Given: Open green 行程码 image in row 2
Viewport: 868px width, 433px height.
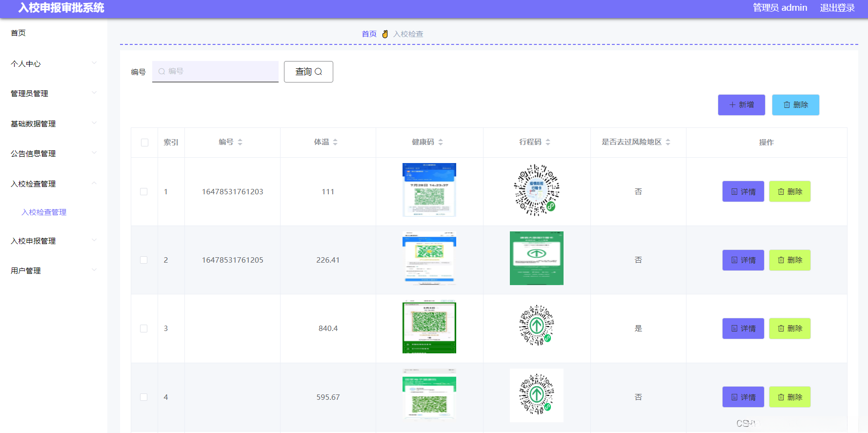Looking at the screenshot, I should [x=537, y=258].
